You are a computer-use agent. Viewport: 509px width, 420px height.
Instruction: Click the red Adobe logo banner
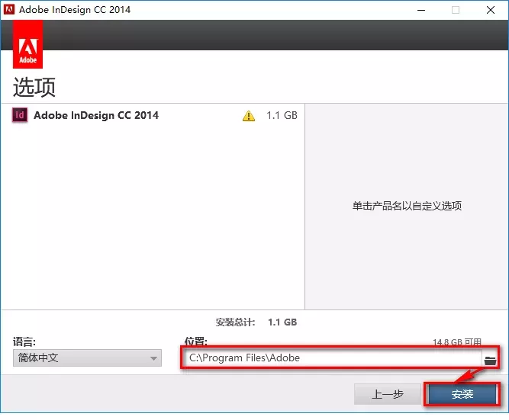pos(28,44)
